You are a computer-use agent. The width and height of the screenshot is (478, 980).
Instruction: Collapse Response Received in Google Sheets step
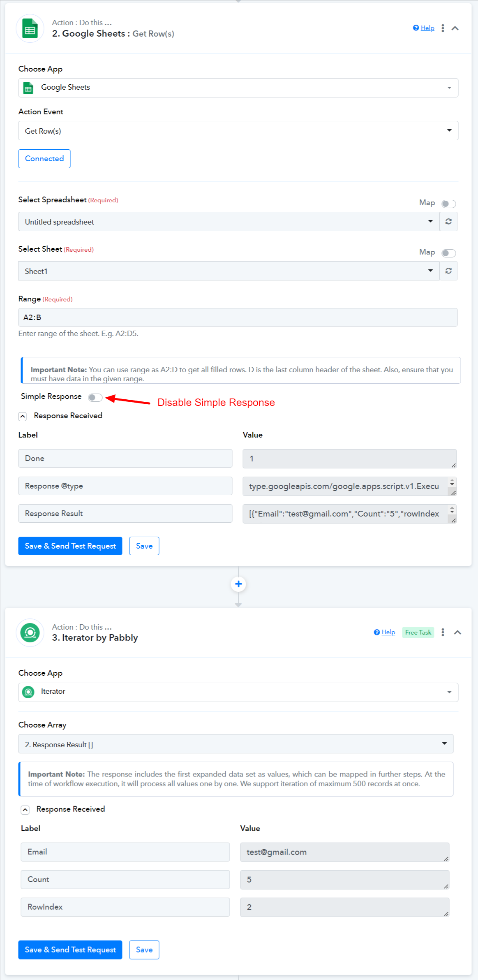23,416
